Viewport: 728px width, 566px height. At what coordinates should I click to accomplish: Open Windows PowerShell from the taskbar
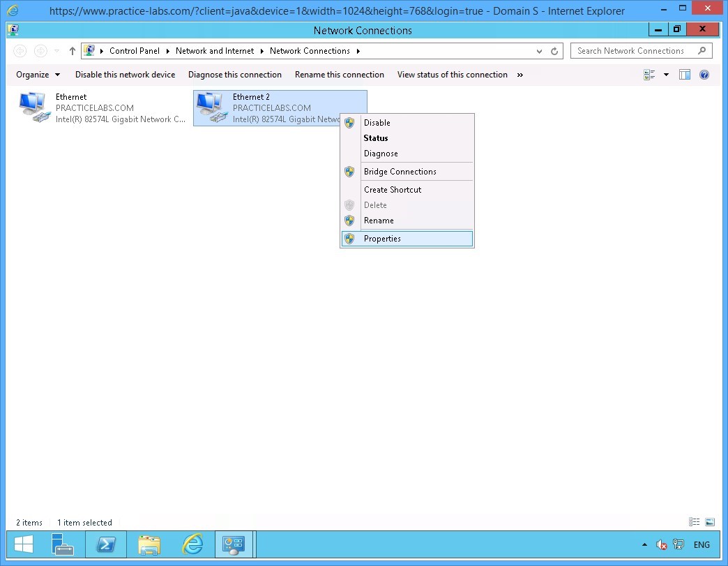pyautogui.click(x=106, y=544)
